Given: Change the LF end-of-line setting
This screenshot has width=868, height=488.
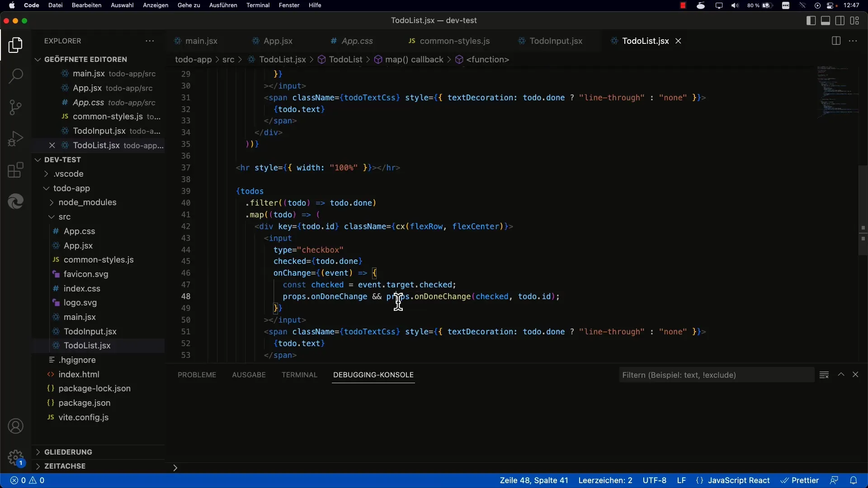Looking at the screenshot, I should tap(681, 480).
